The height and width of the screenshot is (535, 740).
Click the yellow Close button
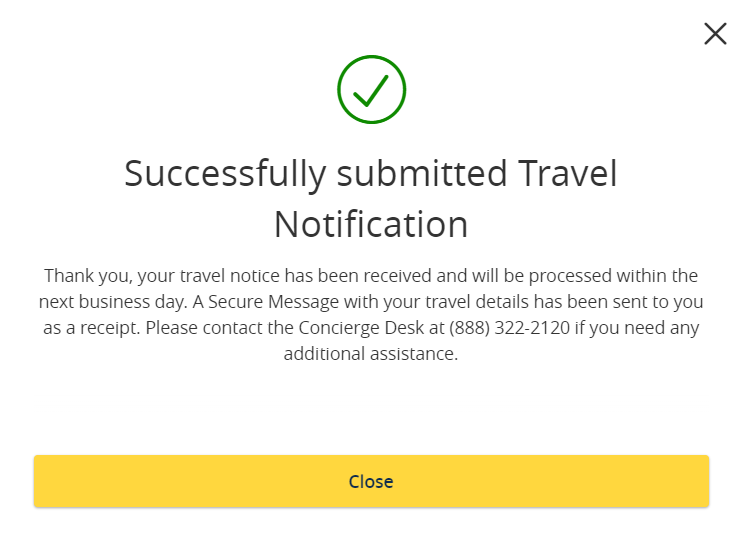pos(371,481)
